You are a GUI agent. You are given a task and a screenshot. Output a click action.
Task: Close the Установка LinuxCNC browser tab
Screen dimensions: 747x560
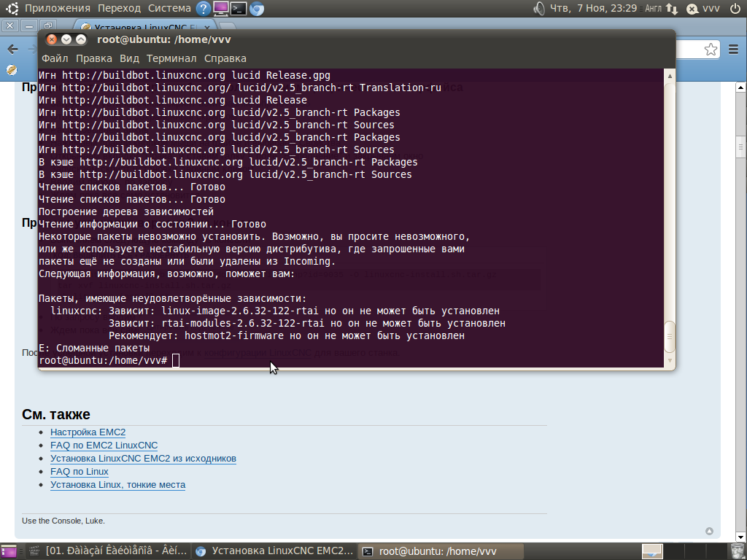[207, 27]
